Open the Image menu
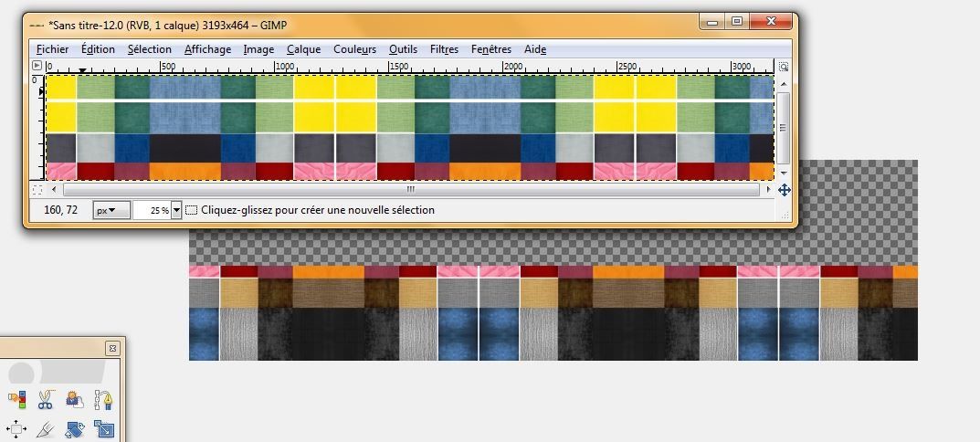 click(258, 49)
